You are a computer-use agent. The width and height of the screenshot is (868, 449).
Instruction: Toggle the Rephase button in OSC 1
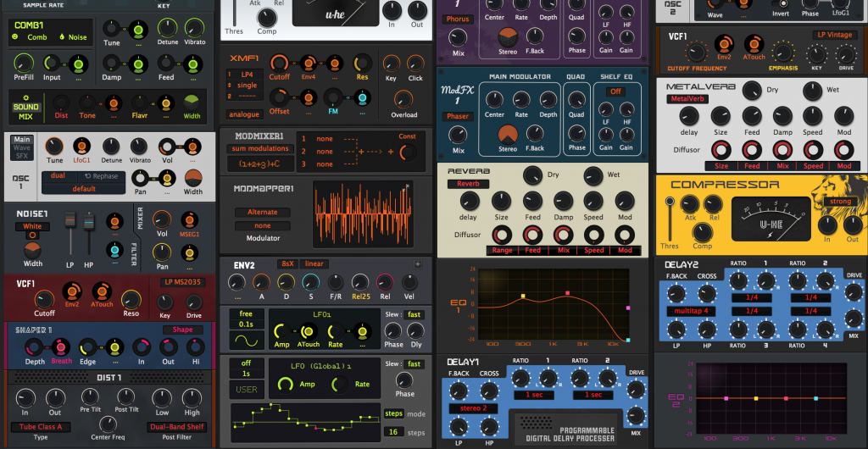tap(101, 176)
